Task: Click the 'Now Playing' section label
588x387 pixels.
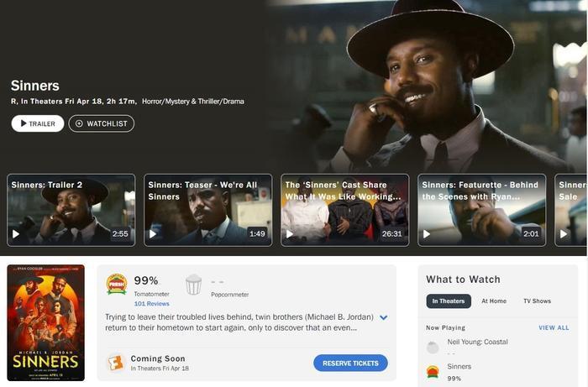Action: tap(445, 327)
